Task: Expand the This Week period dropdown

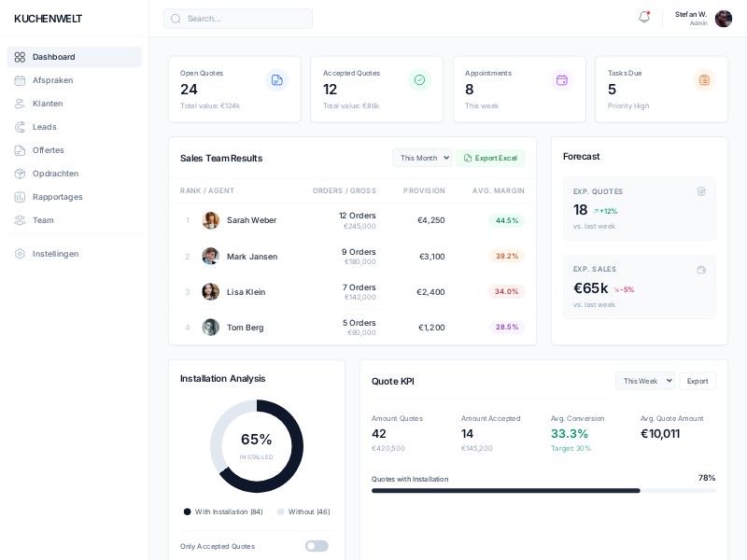Action: [x=644, y=381]
